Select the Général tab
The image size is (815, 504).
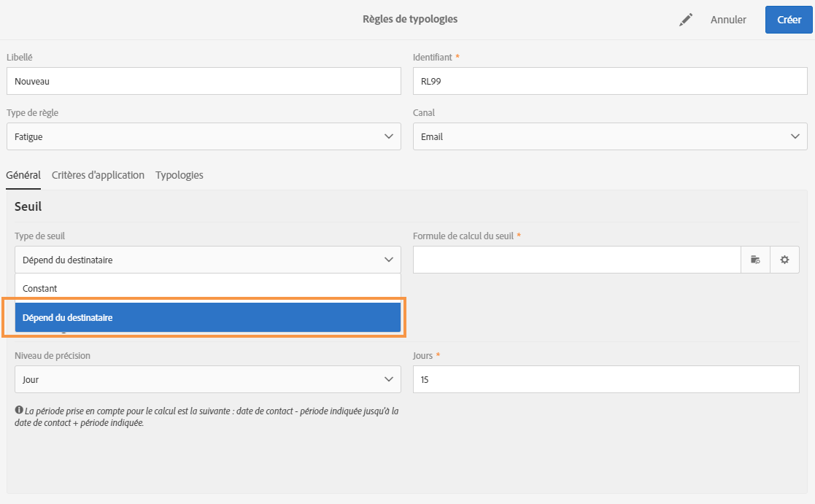click(23, 175)
